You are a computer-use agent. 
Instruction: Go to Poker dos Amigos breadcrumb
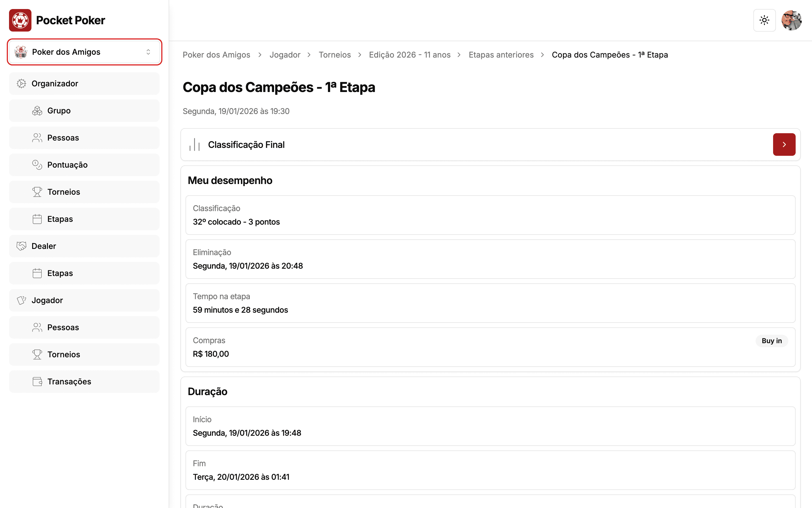pyautogui.click(x=217, y=55)
